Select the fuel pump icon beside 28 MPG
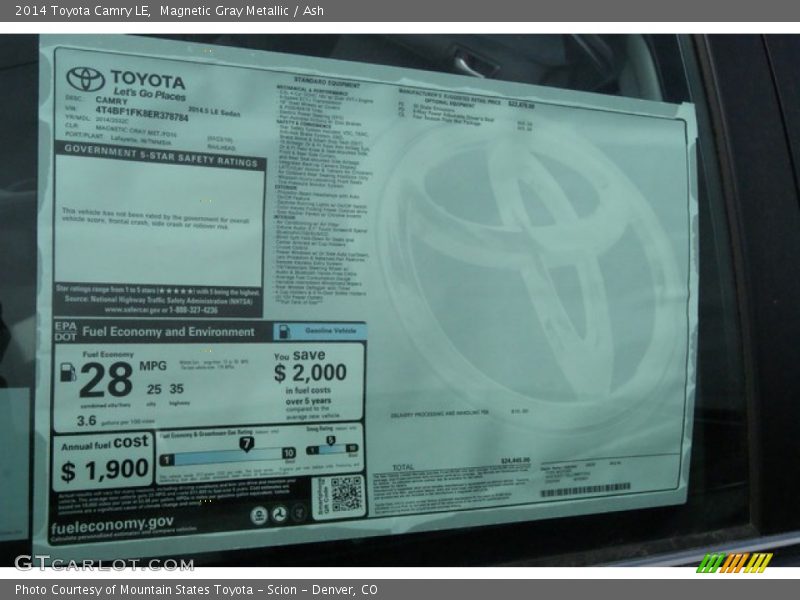Image resolution: width=800 pixels, height=600 pixels. click(x=66, y=374)
